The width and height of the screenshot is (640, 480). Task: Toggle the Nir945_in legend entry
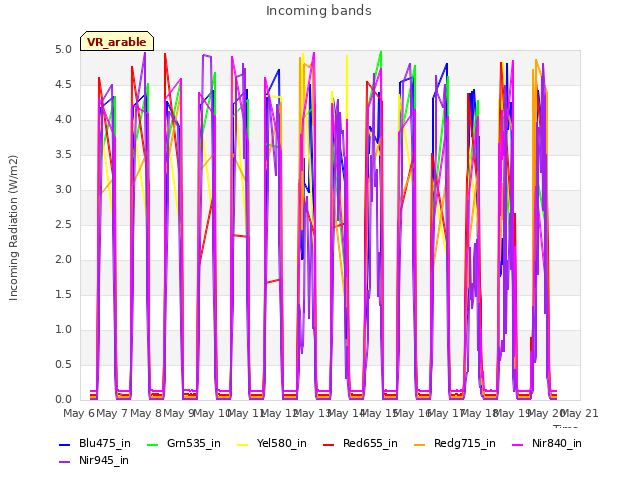pyautogui.click(x=94, y=460)
